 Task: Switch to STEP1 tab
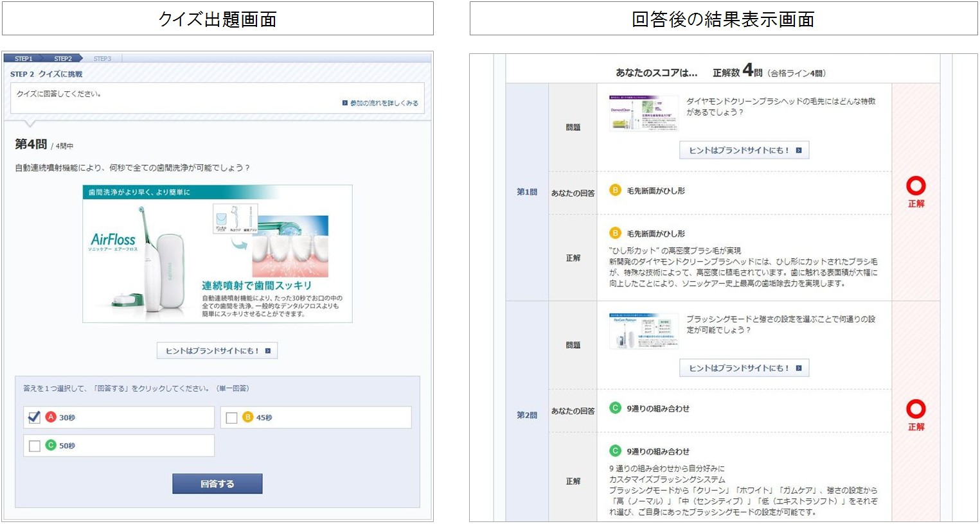point(24,58)
